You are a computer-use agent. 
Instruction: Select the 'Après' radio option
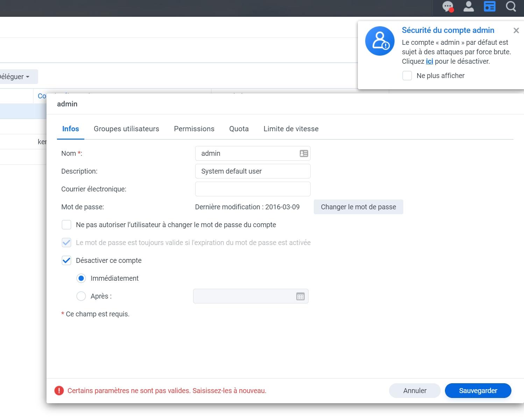point(81,296)
